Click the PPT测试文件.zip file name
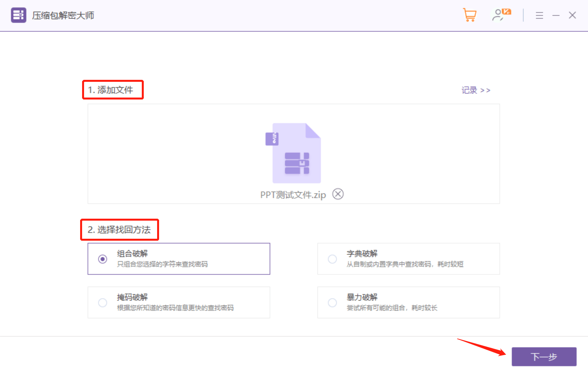This screenshot has width=588, height=376. 292,194
